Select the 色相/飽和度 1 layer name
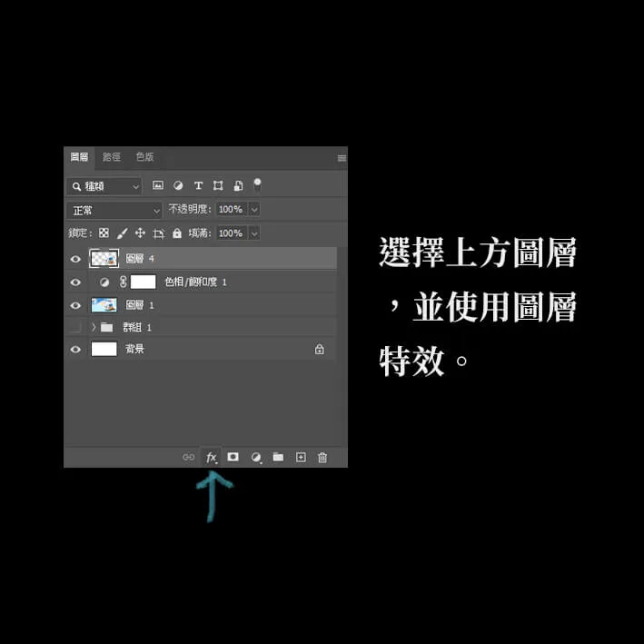The image size is (644, 644). click(195, 282)
